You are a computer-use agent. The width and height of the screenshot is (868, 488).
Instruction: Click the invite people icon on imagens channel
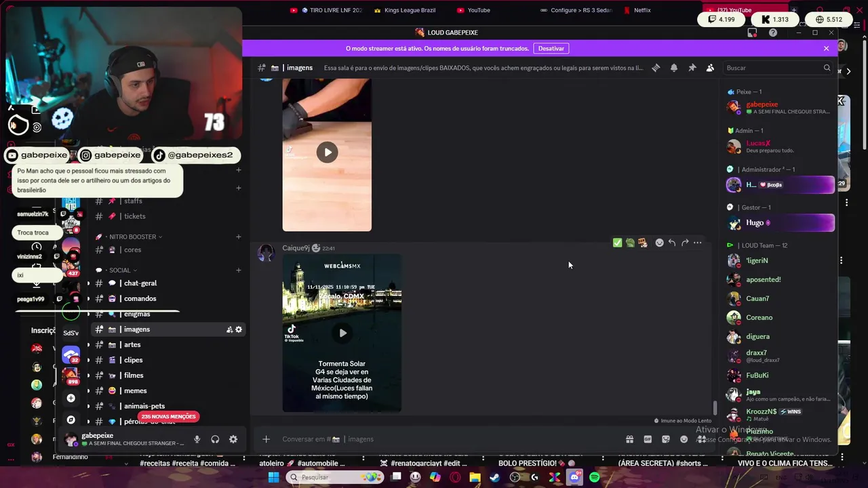(229, 329)
